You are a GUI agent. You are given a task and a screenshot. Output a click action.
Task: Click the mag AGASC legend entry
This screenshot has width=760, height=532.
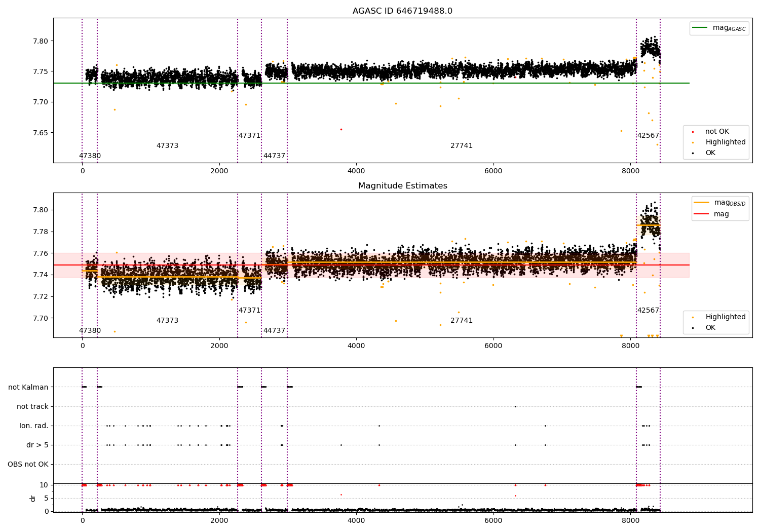point(719,28)
